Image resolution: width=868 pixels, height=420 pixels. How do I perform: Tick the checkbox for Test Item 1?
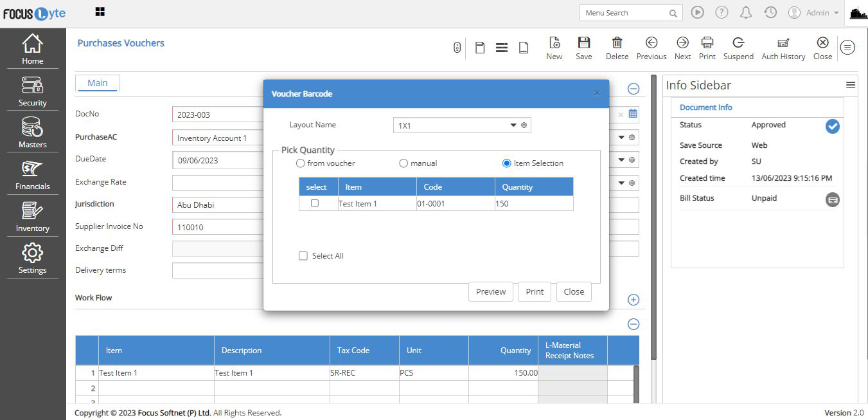(x=315, y=203)
